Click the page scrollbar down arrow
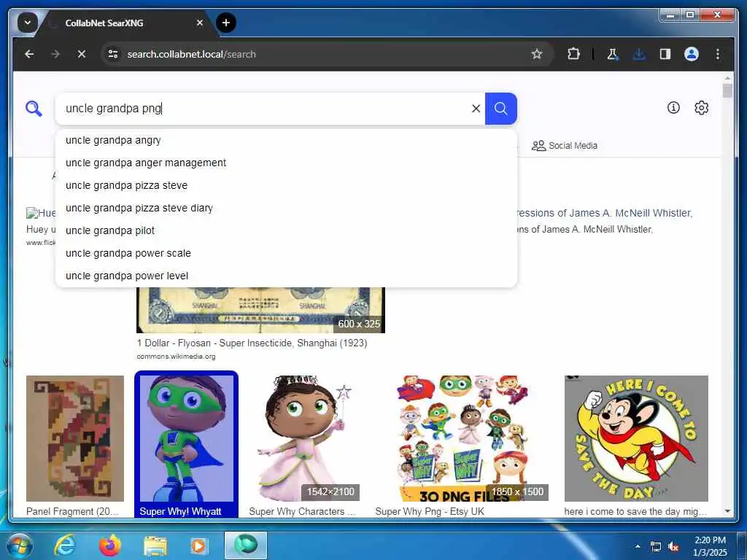This screenshot has width=747, height=560. coord(727,511)
